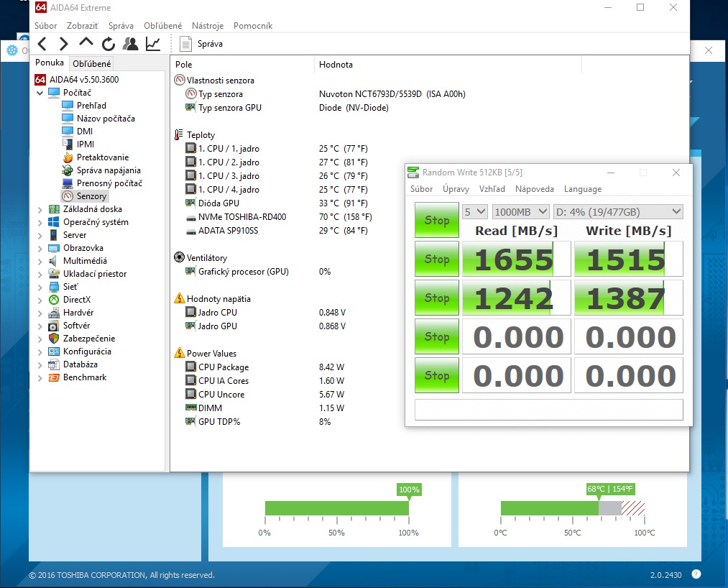Click the Sieť network icon
Screen dimensions: 728x588
54,287
